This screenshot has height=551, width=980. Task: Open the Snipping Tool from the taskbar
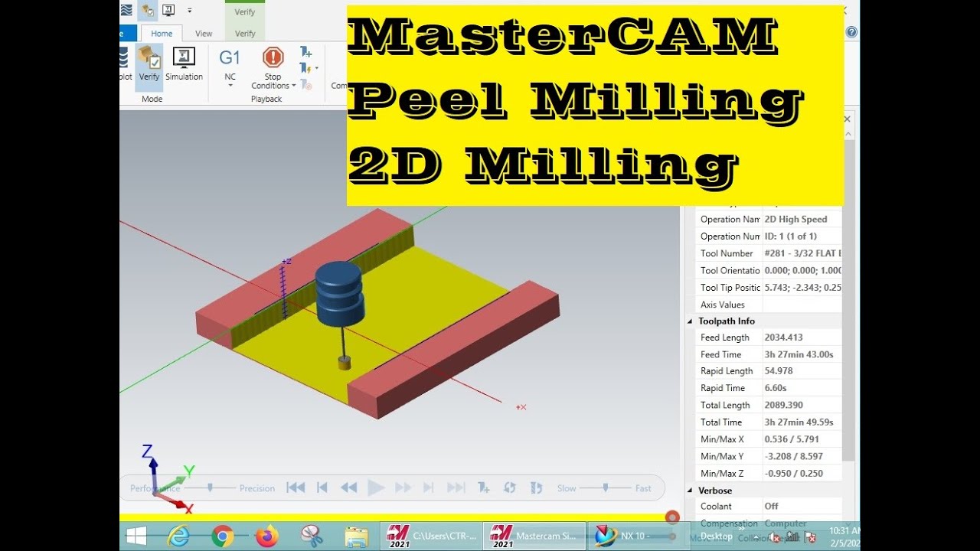(312, 536)
